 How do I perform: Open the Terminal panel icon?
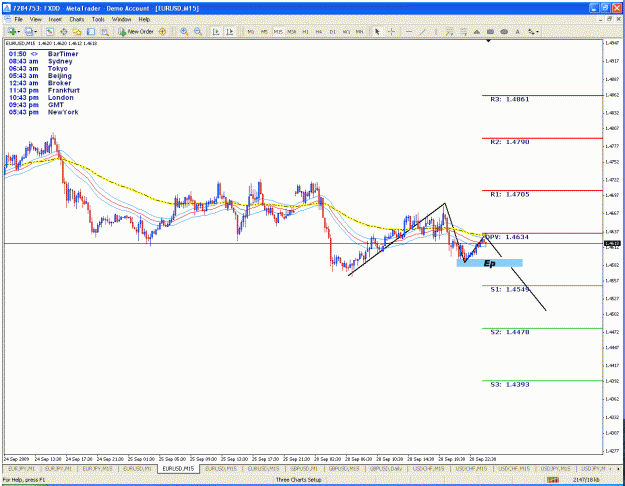pos(91,31)
